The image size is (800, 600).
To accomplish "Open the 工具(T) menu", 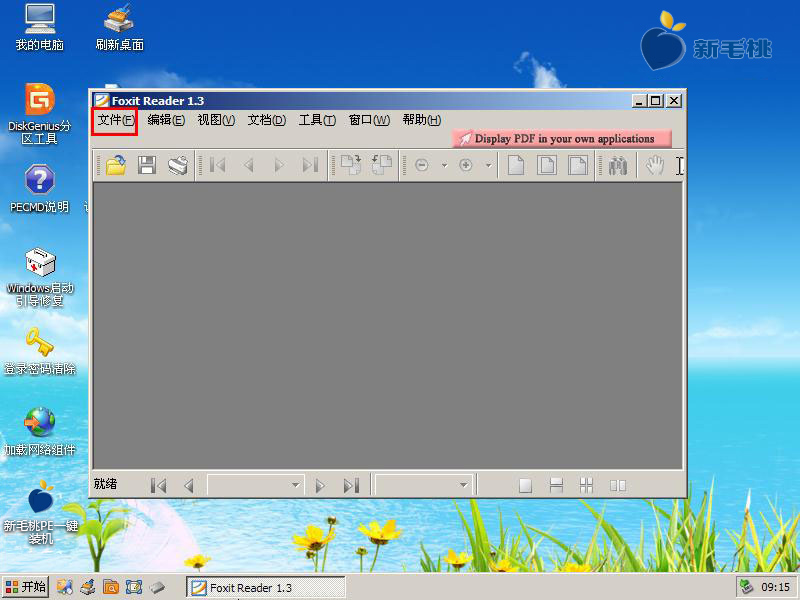I will [317, 120].
